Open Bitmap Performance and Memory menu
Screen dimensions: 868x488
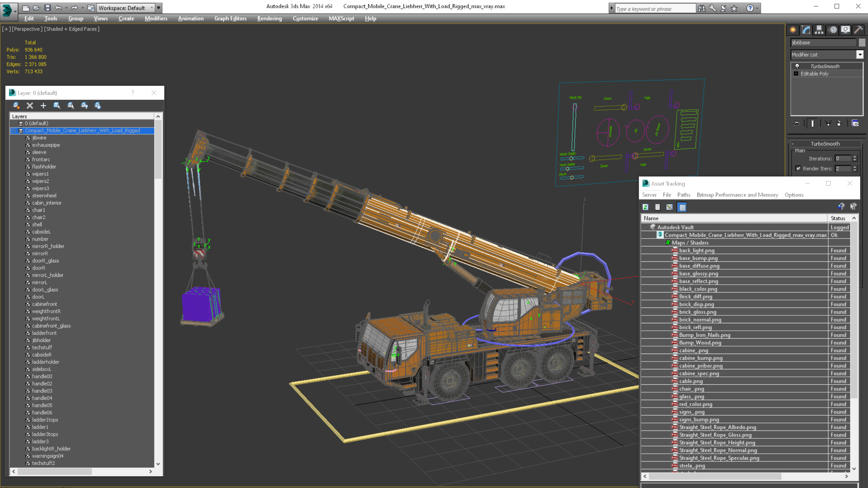[x=737, y=195]
